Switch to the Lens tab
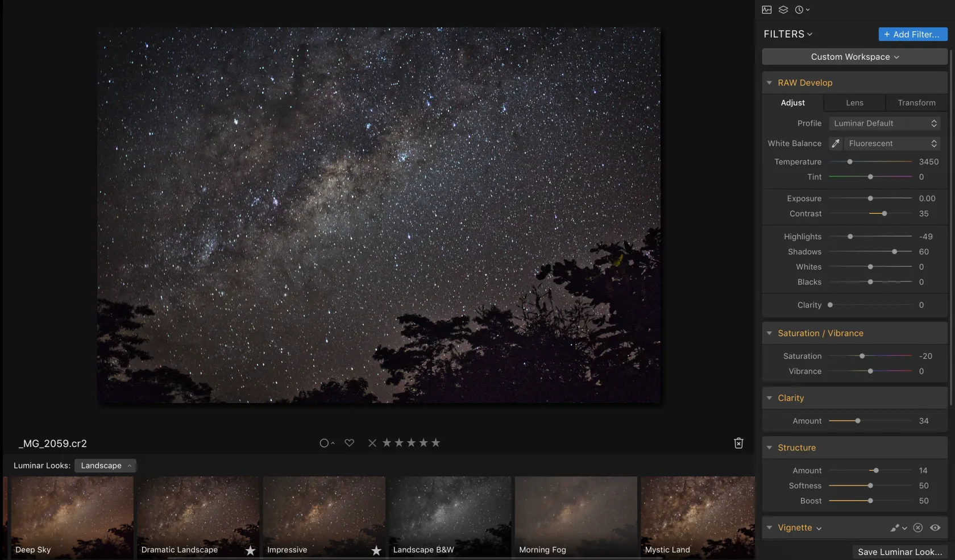 tap(854, 103)
